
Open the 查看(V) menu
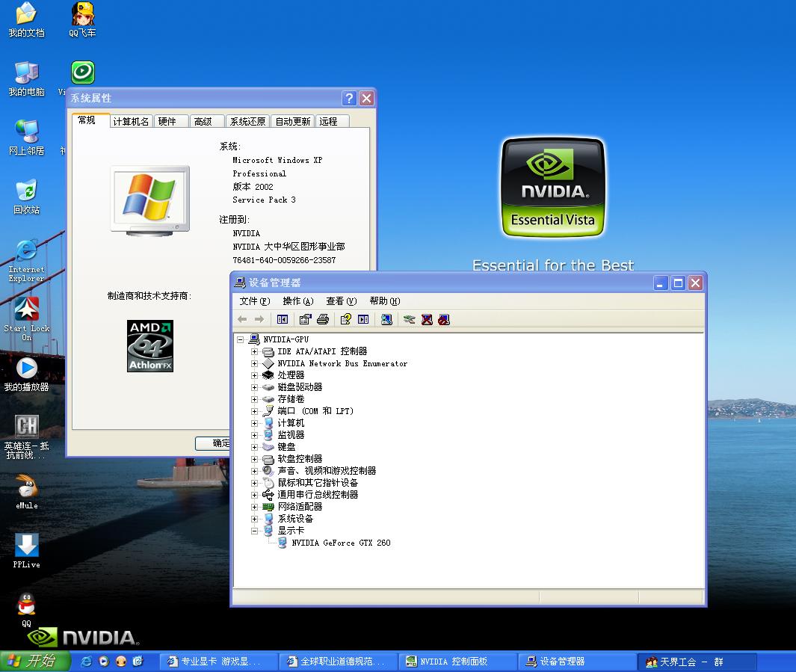pyautogui.click(x=341, y=301)
